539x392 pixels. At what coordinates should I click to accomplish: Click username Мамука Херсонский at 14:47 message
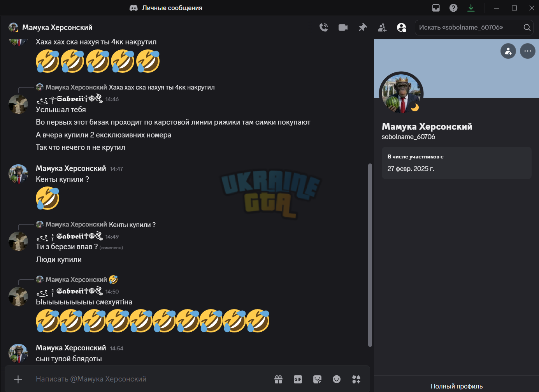pos(71,168)
